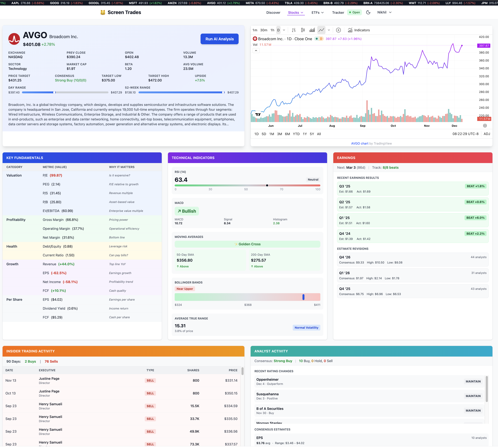Expand the ETFs menu dropdown
498x448 pixels.
point(318,13)
